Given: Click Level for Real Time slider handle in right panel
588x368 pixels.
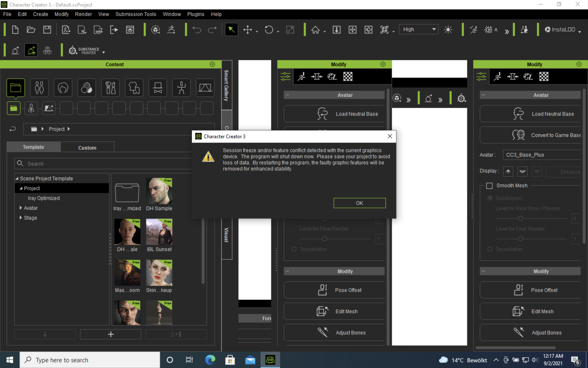Looking at the screenshot, I should tap(520, 218).
